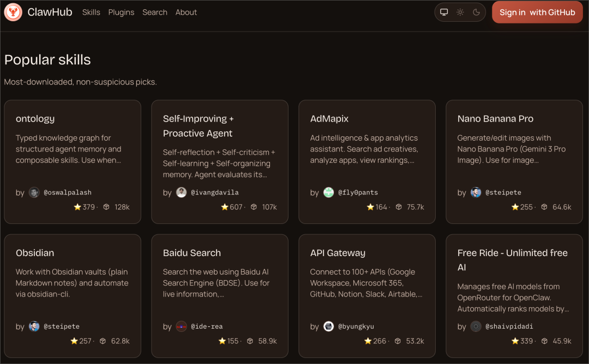The width and height of the screenshot is (589, 364).
Task: Click @steipete avatar on Nano Banana Pro card
Action: pos(476,192)
